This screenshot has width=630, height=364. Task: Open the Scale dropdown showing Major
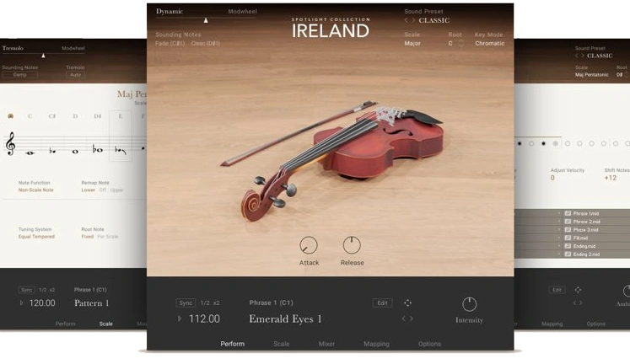tap(412, 43)
